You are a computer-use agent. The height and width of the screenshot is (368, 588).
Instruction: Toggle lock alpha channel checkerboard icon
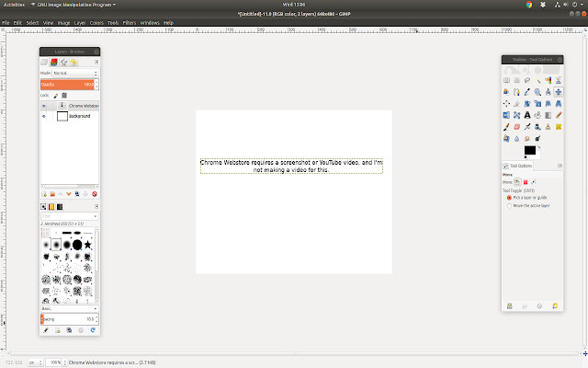pyautogui.click(x=64, y=96)
